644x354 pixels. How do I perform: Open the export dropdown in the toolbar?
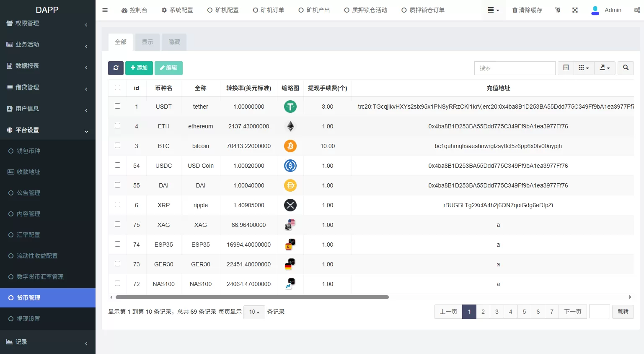coord(605,68)
